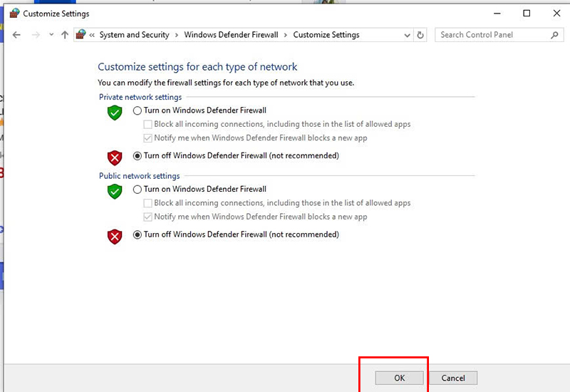Click Customize Settings breadcrumb

(326, 35)
